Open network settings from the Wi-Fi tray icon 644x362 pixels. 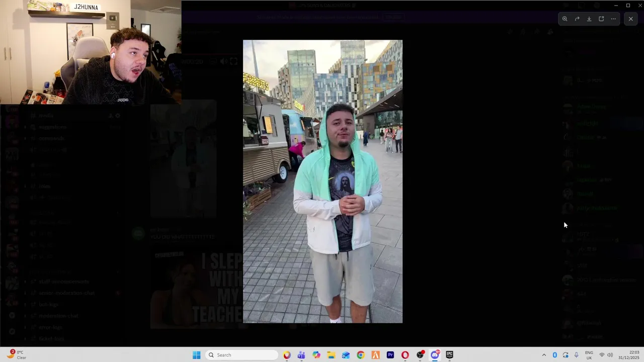(x=602, y=355)
